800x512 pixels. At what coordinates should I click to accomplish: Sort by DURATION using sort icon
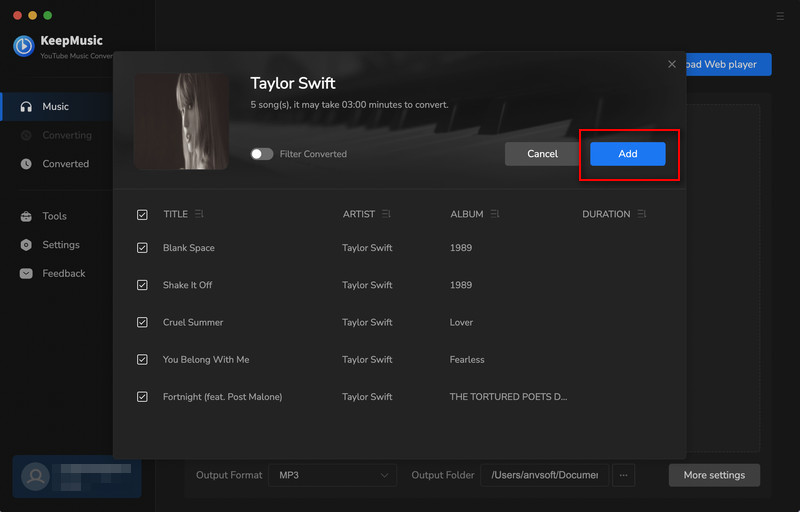tap(641, 214)
